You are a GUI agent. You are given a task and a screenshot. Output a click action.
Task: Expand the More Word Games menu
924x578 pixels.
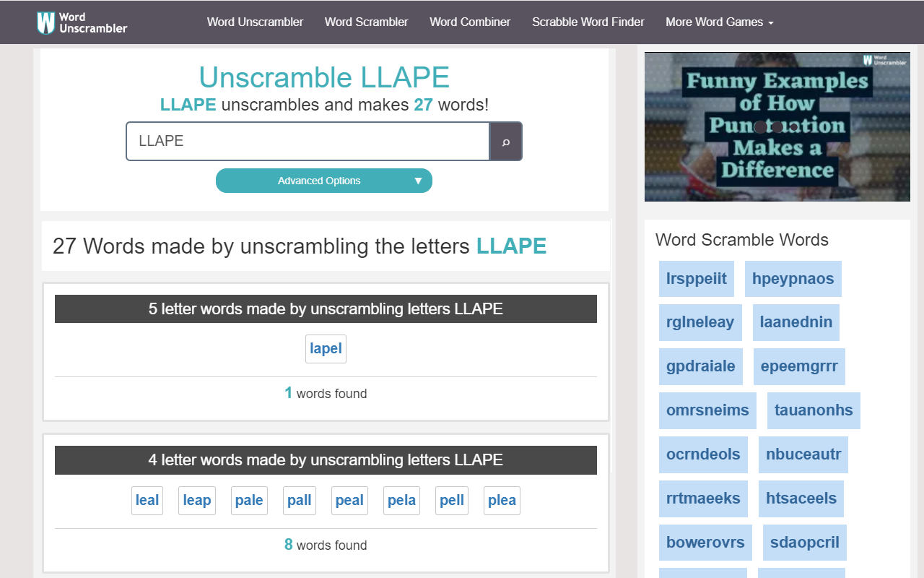click(719, 22)
